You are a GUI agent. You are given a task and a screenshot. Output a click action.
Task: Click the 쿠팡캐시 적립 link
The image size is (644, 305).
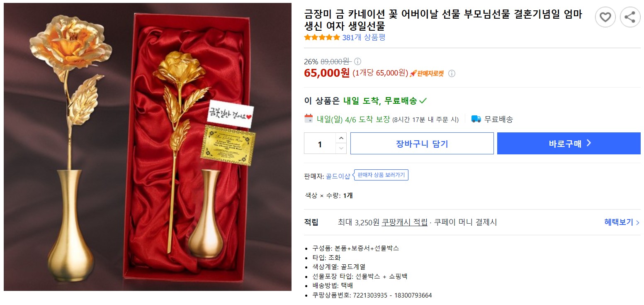tap(404, 222)
